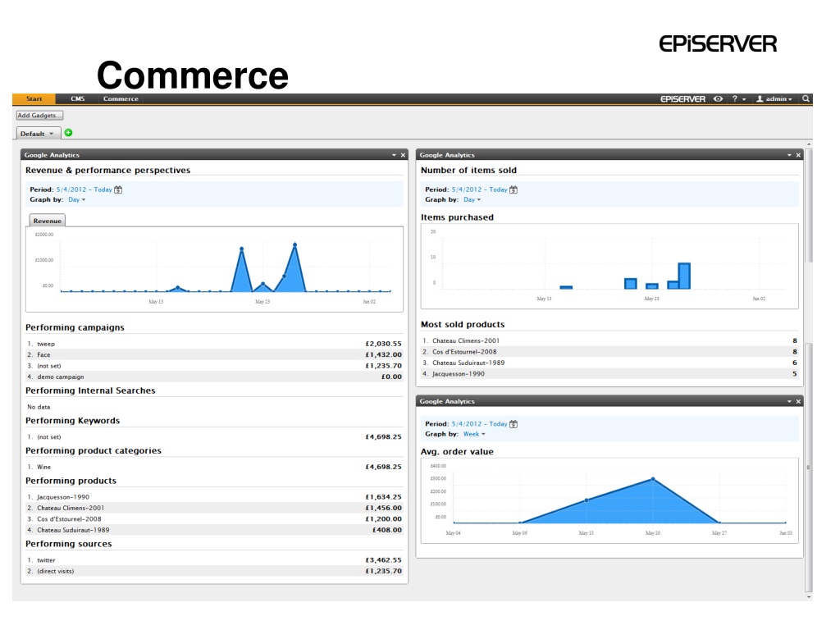The width and height of the screenshot is (840, 630).
Task: Click the £1,634.25 product revenue value
Action: (384, 497)
